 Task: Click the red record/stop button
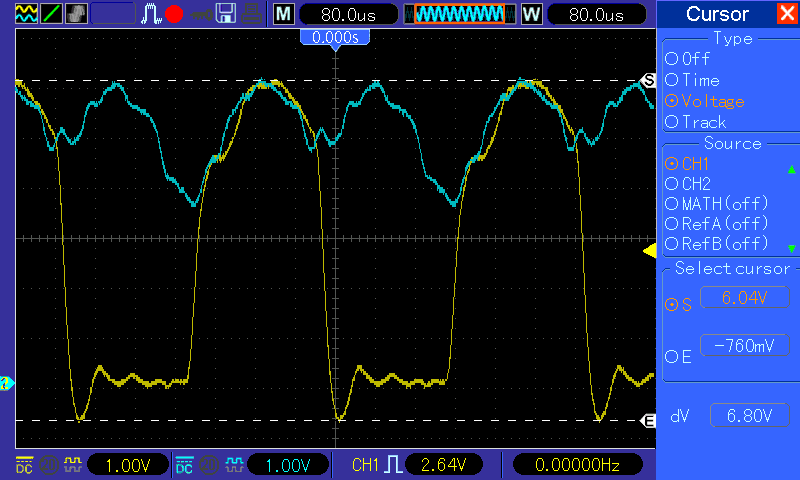174,14
